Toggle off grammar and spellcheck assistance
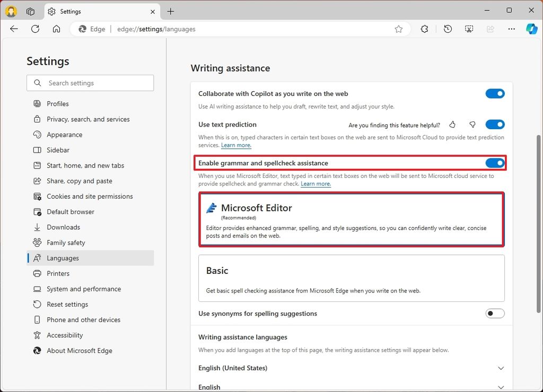 click(495, 163)
